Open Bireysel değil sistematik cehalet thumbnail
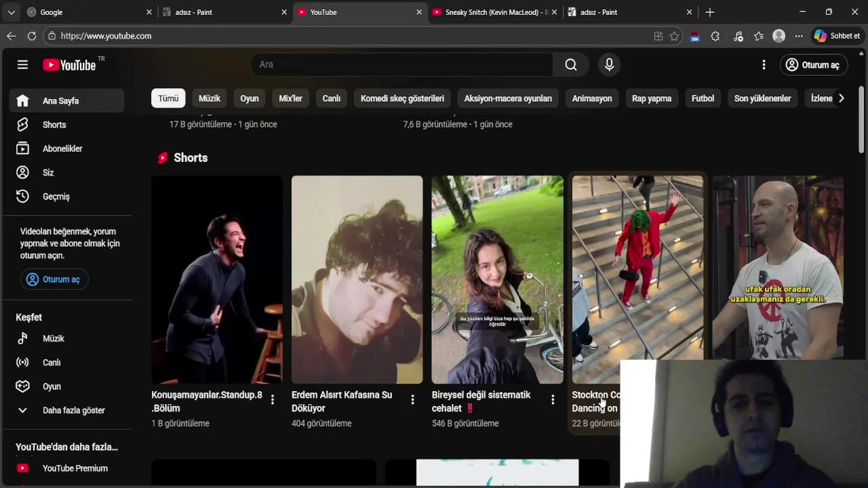This screenshot has width=868, height=488. click(497, 280)
